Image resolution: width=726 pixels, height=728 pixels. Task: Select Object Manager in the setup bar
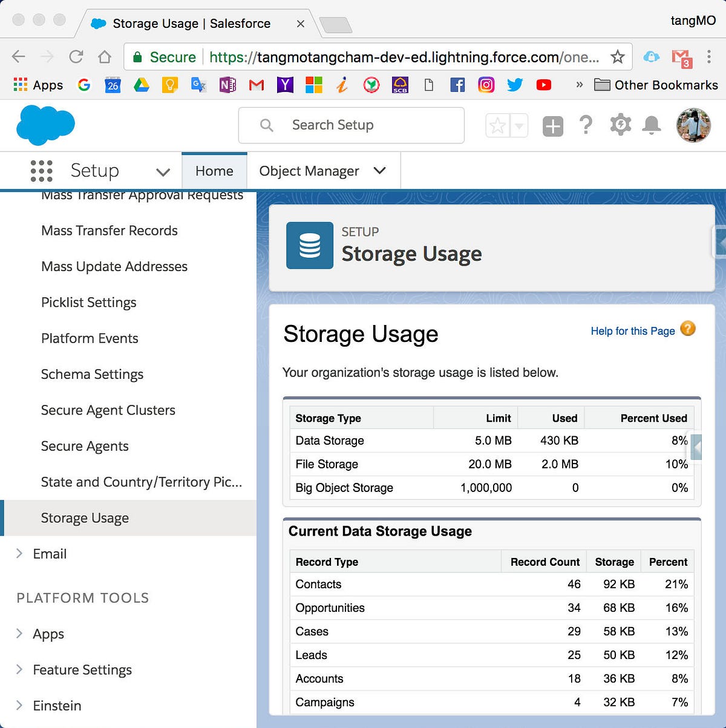[309, 171]
